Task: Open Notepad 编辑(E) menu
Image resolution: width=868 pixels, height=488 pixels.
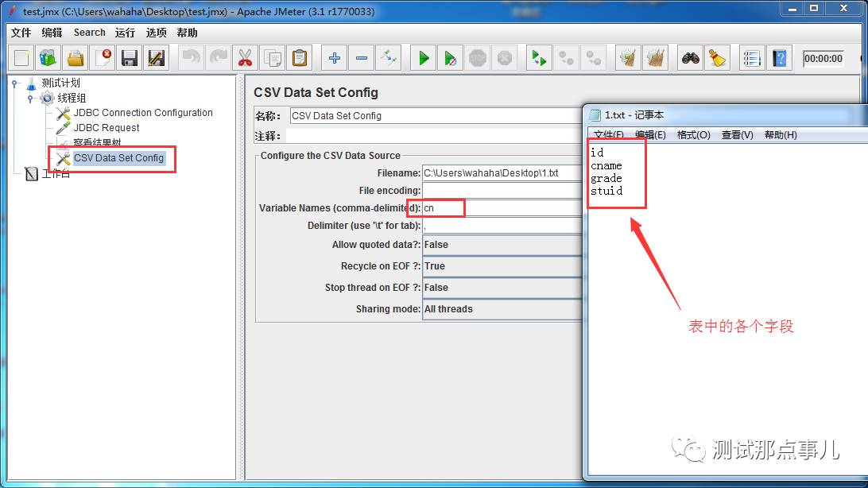Action: pos(650,135)
